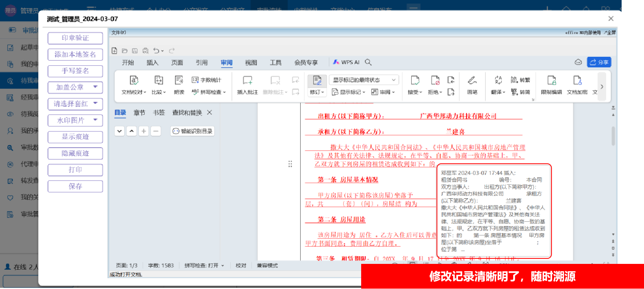Click the 手写签名 button

75,71
